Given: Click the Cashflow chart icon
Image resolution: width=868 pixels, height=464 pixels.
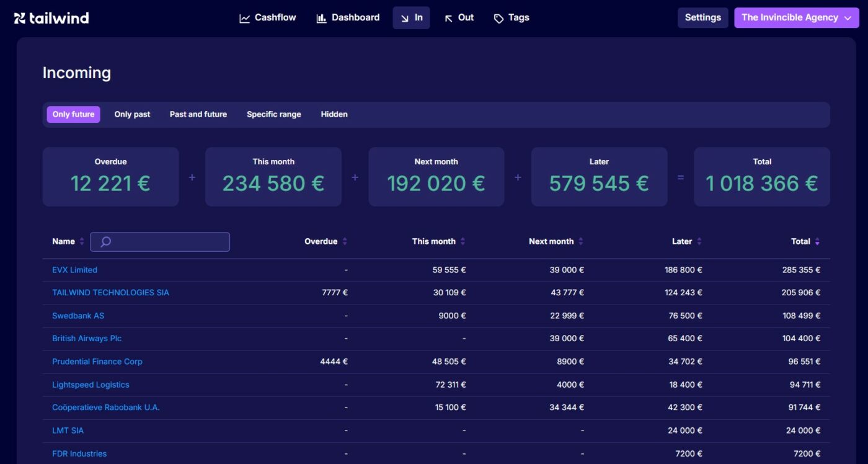Looking at the screenshot, I should tap(245, 18).
